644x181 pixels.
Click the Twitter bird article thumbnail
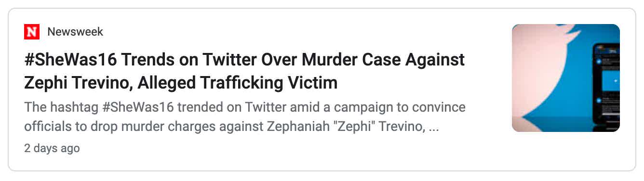[566, 78]
